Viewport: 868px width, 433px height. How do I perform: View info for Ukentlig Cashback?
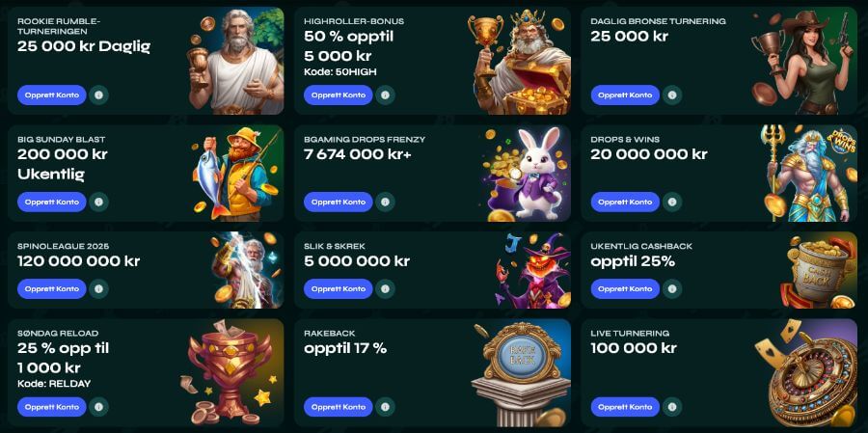point(672,289)
